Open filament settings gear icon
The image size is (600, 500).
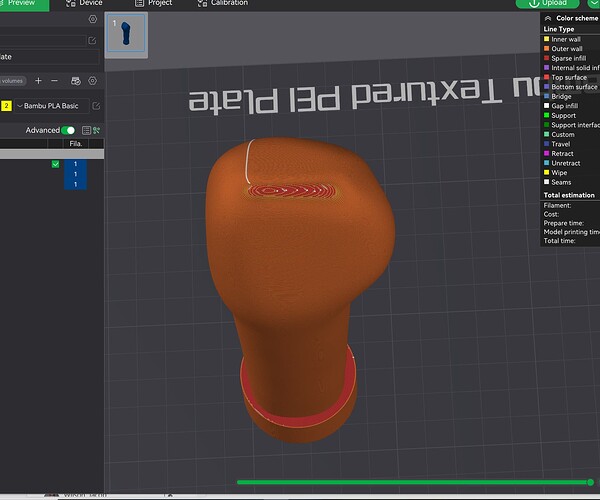[x=93, y=81]
